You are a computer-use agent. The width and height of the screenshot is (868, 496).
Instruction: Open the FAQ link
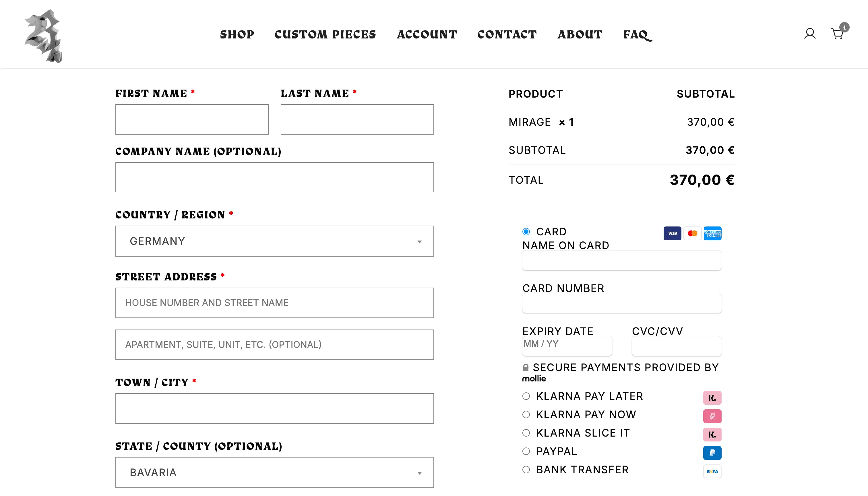coord(638,35)
